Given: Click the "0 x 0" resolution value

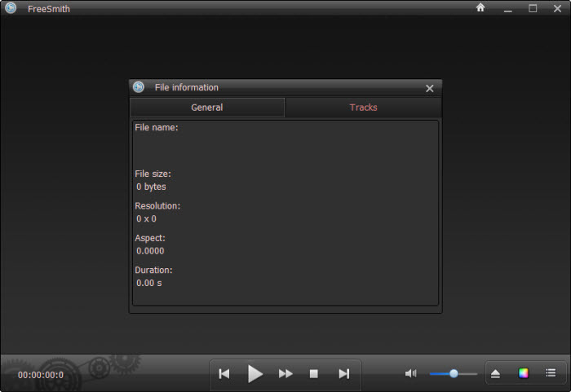Looking at the screenshot, I should click(146, 218).
